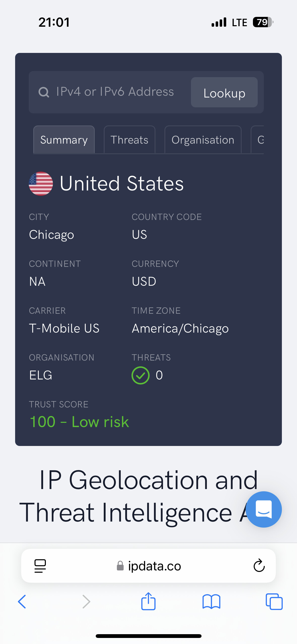
Task: Tap the Safari page reload icon
Action: [x=259, y=566]
